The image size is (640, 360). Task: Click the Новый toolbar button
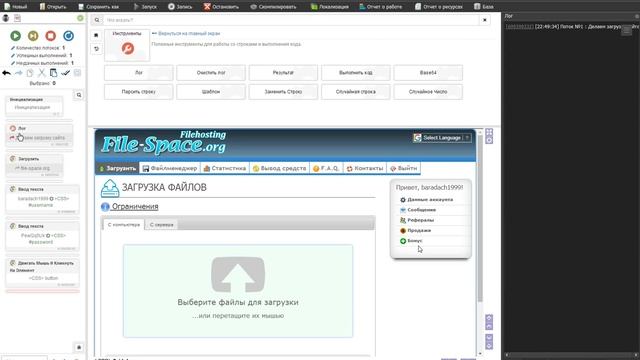pyautogui.click(x=16, y=7)
